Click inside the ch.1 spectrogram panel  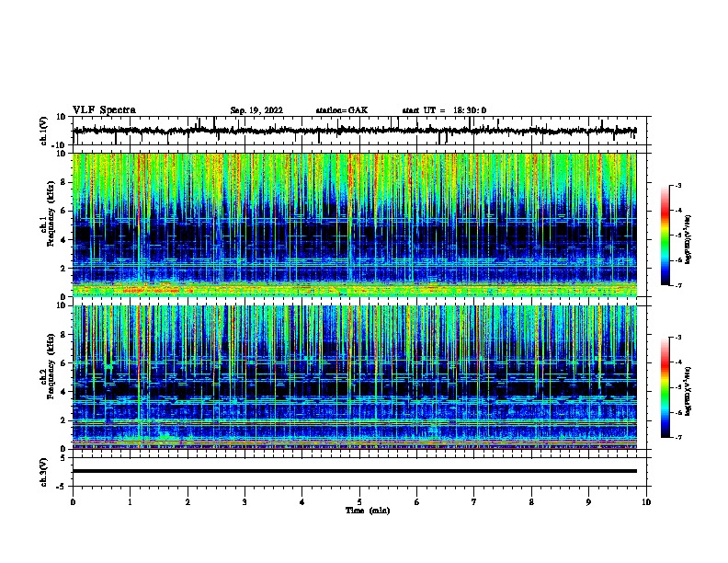(x=355, y=224)
